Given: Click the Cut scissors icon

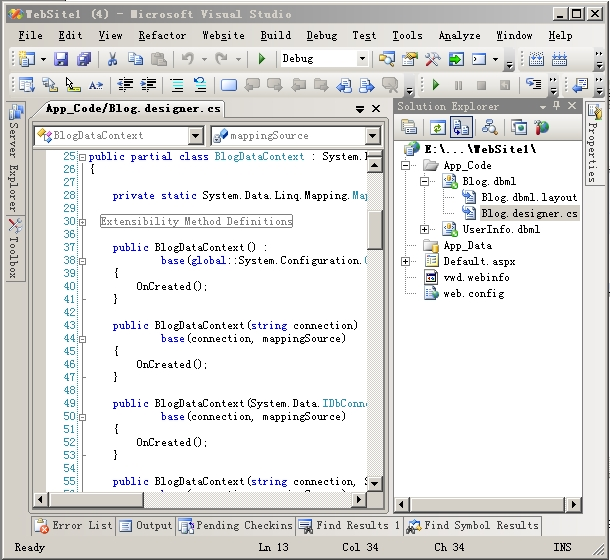Looking at the screenshot, I should [x=112, y=59].
